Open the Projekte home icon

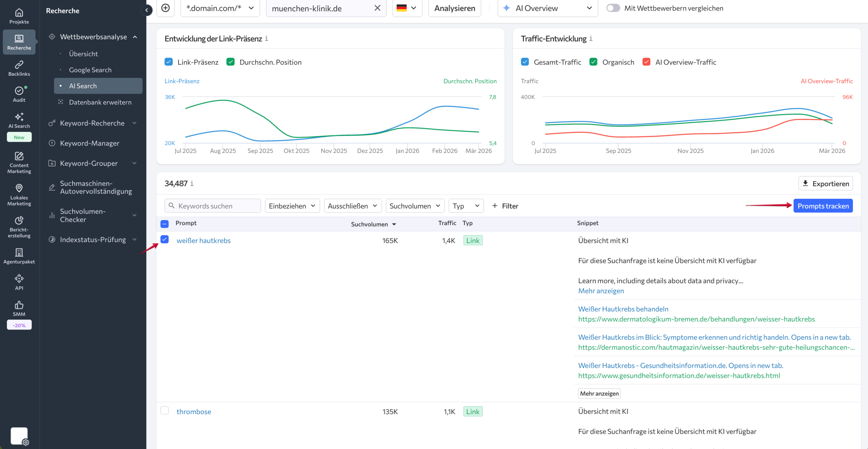coord(19,13)
